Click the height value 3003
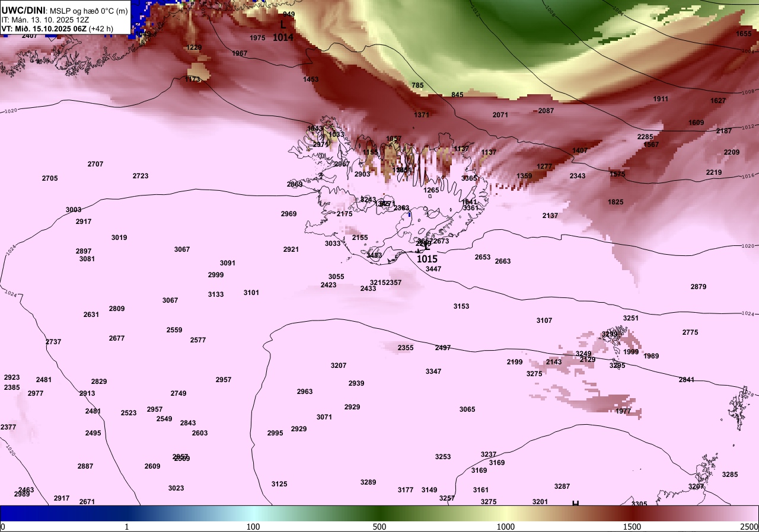Image resolution: width=759 pixels, height=532 pixels. click(x=74, y=210)
